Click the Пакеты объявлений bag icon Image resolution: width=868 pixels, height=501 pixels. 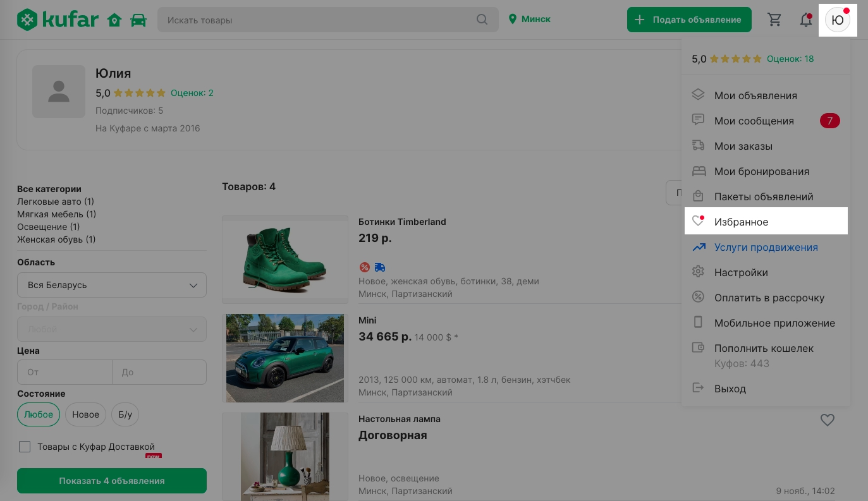pos(698,196)
